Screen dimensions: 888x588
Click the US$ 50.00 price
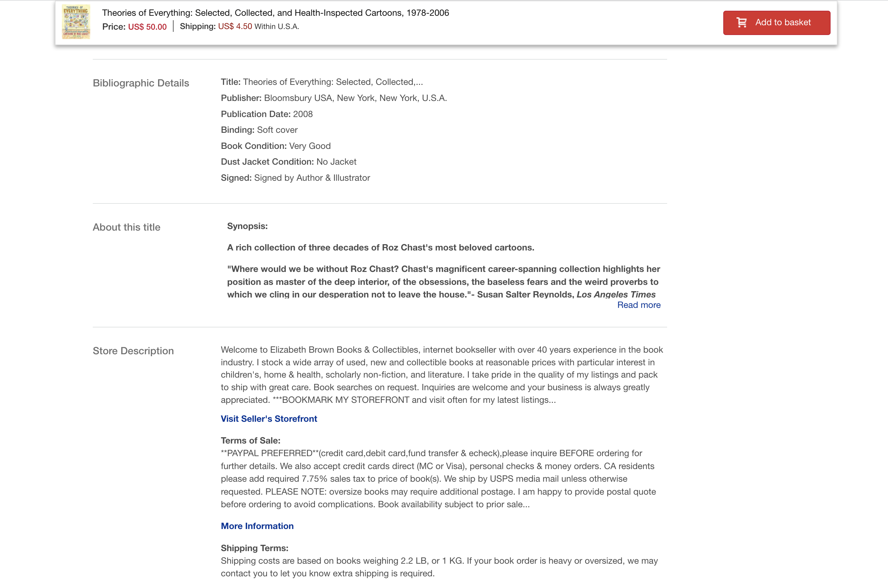tap(147, 26)
